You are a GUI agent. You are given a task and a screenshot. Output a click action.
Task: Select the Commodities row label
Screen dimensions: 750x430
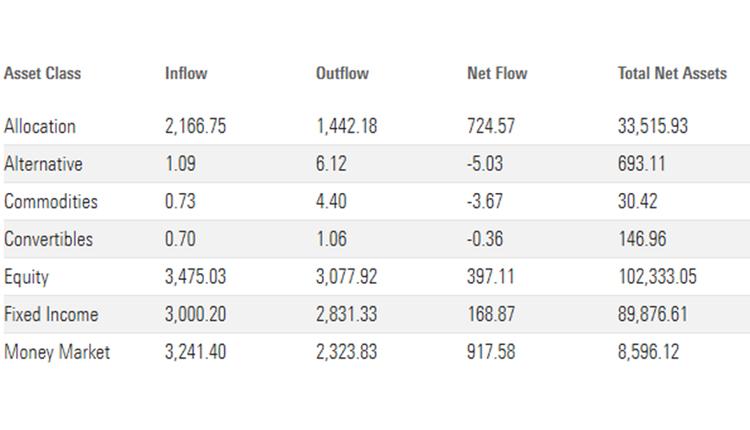pos(51,201)
